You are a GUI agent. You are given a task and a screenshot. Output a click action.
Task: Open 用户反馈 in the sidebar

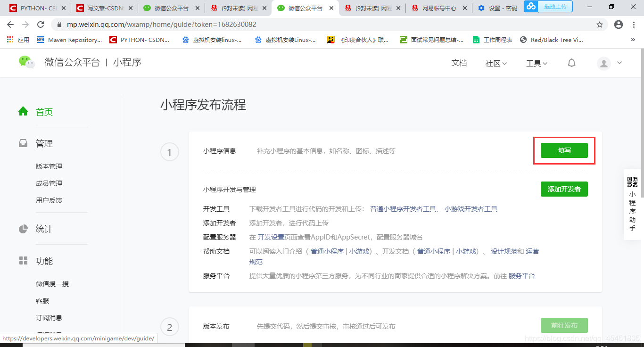pos(49,200)
